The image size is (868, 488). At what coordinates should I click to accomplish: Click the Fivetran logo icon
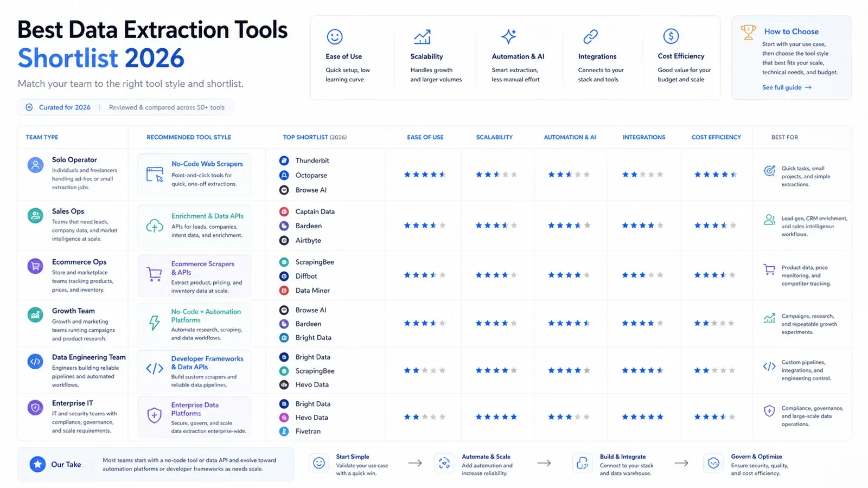(284, 432)
